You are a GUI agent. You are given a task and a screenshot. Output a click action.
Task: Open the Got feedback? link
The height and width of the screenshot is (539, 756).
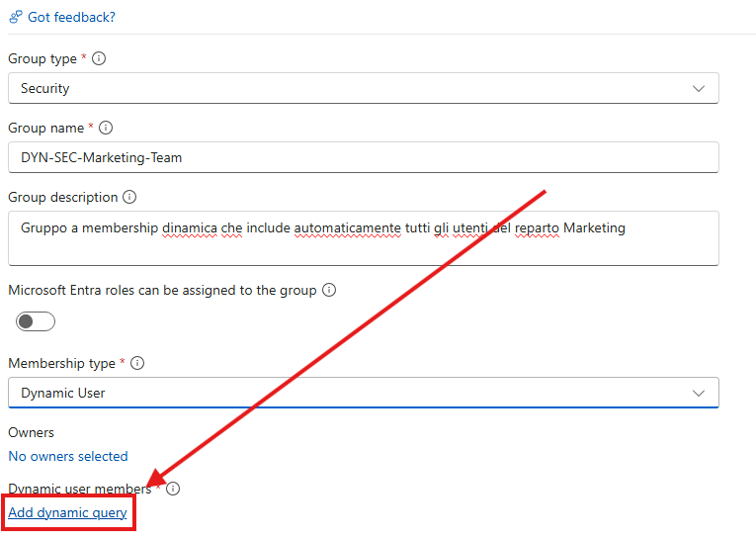click(x=71, y=17)
